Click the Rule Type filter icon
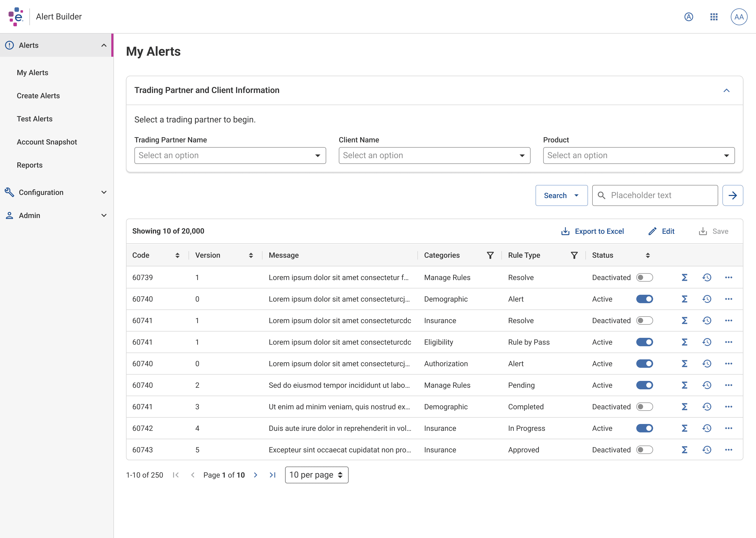The image size is (756, 538). tap(574, 255)
